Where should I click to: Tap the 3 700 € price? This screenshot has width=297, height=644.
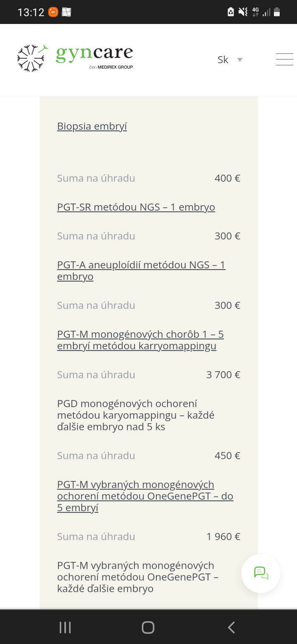[223, 375]
